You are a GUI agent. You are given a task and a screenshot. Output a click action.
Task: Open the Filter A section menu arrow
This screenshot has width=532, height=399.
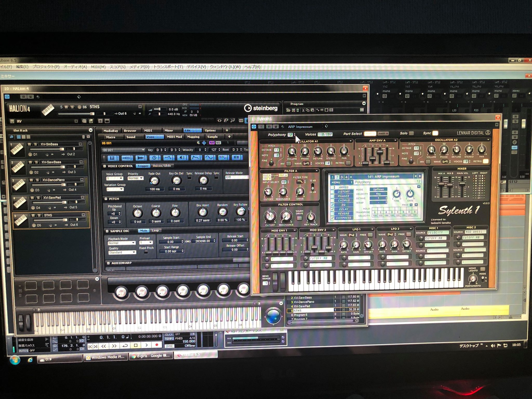(317, 171)
